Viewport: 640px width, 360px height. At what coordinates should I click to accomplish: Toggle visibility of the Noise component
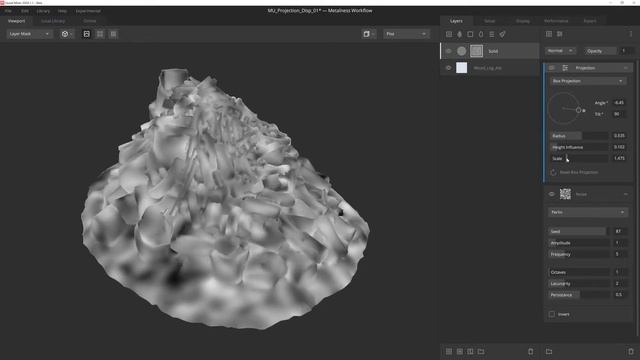pyautogui.click(x=552, y=194)
